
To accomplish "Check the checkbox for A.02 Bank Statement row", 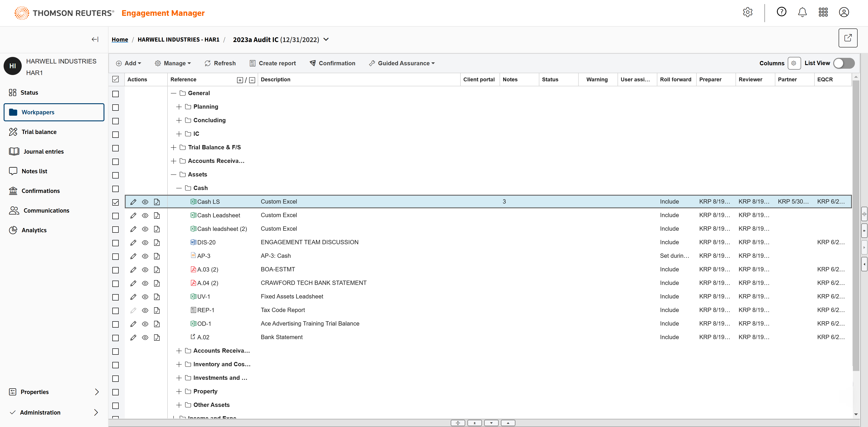I will [116, 338].
